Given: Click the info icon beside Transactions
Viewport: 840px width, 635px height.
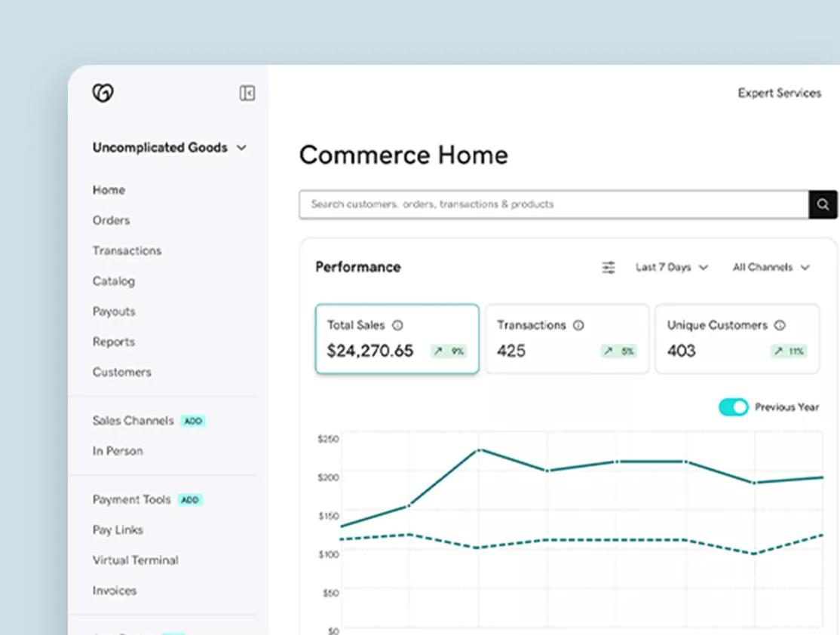Looking at the screenshot, I should point(578,325).
